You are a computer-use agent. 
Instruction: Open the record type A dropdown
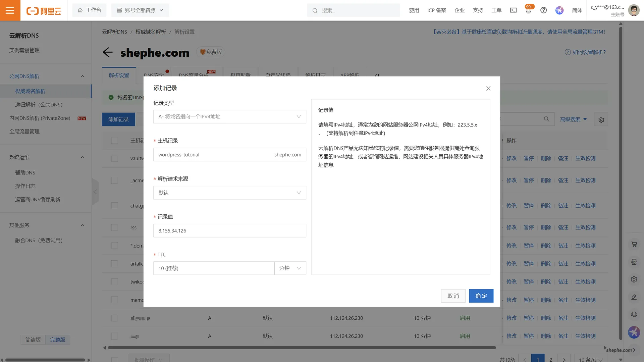229,116
